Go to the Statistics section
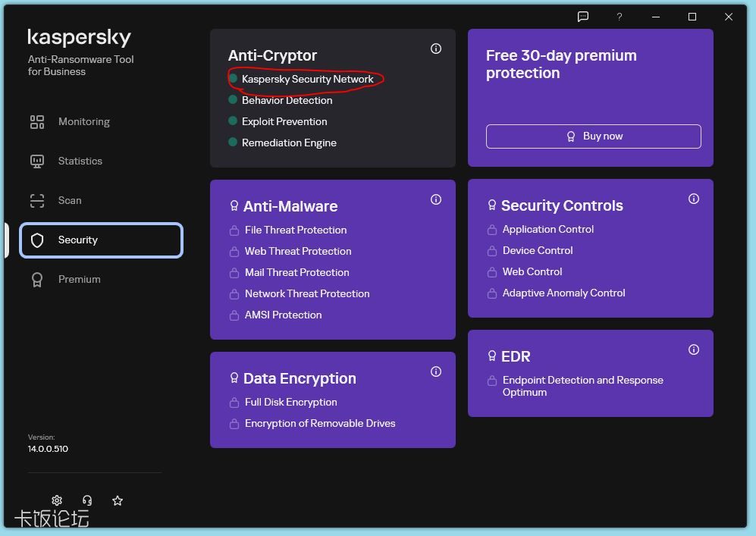This screenshot has width=756, height=536. pos(102,161)
